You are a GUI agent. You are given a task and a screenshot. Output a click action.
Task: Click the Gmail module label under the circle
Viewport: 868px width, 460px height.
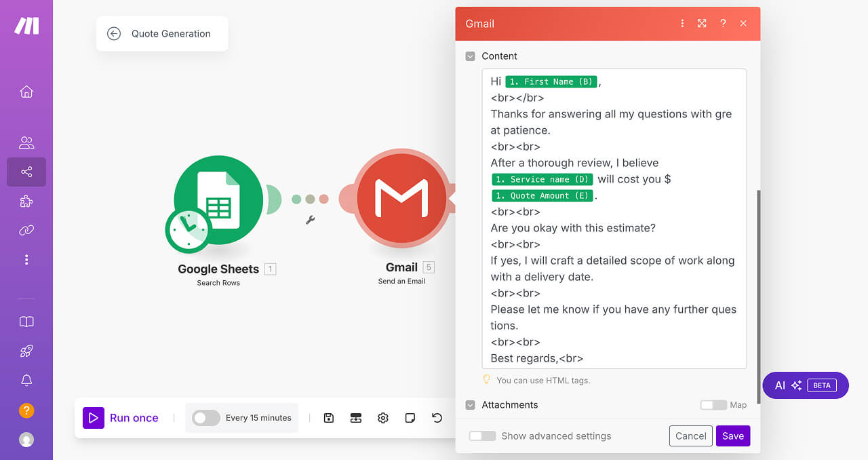(401, 267)
